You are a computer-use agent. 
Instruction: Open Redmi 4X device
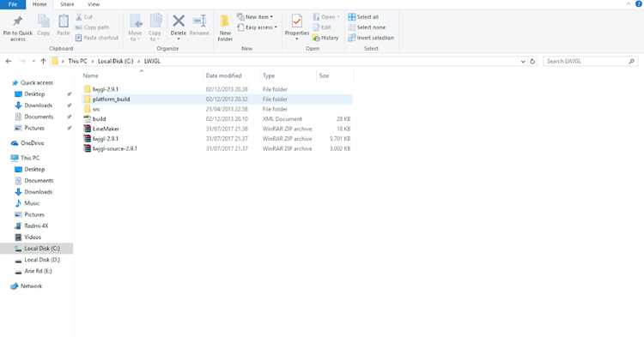pos(32,226)
